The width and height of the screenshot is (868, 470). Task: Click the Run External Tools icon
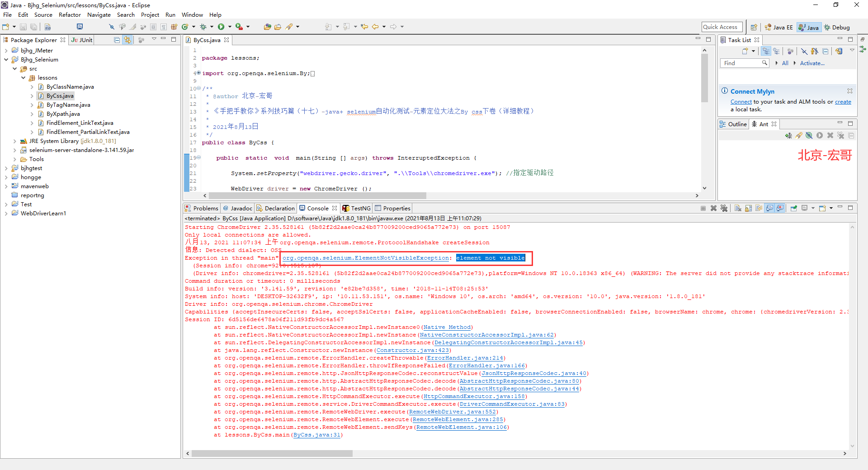[x=239, y=27]
